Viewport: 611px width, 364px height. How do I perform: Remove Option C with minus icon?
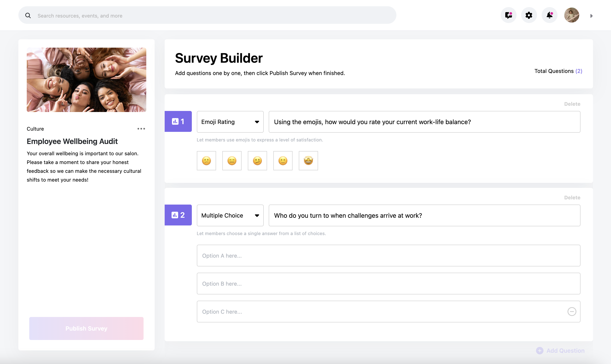[572, 312]
